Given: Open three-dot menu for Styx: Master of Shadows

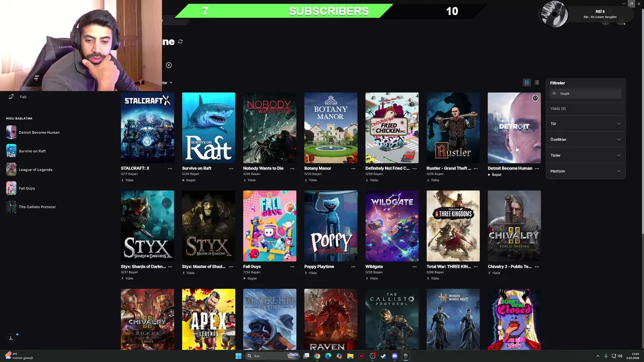Looking at the screenshot, I should pyautogui.click(x=231, y=266).
